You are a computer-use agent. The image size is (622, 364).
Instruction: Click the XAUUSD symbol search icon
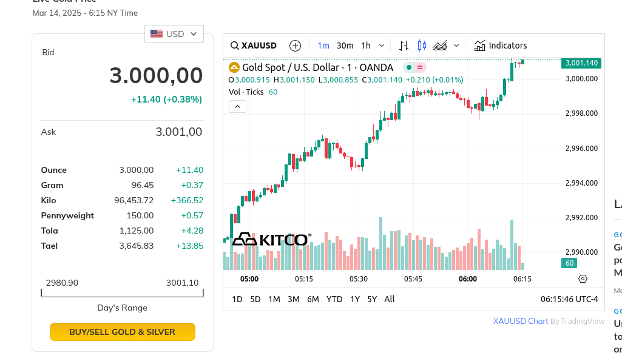click(235, 45)
